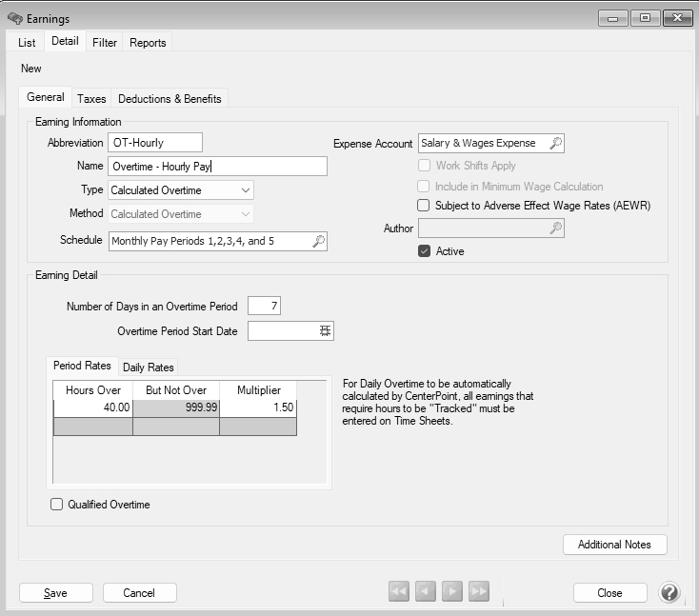Image resolution: width=699 pixels, height=616 pixels.
Task: Open the Overtime Period Start Date calendar
Action: click(325, 330)
